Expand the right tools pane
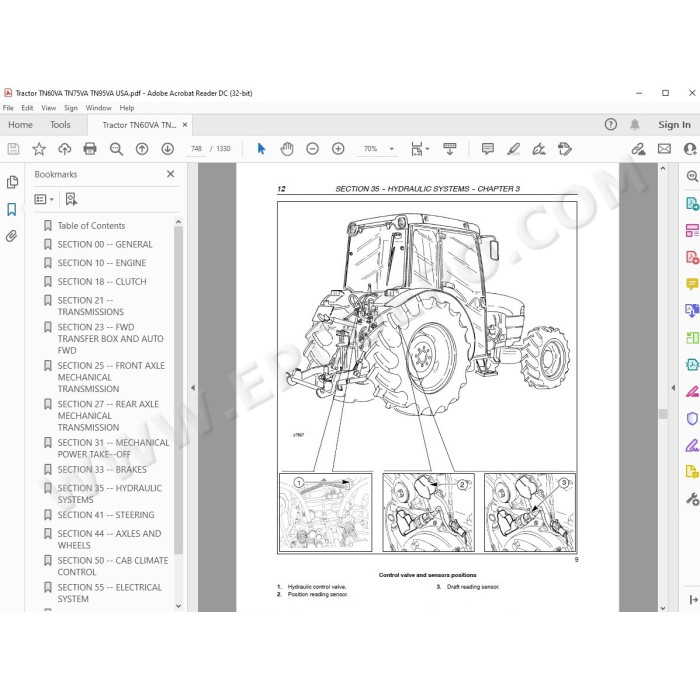 [693, 600]
